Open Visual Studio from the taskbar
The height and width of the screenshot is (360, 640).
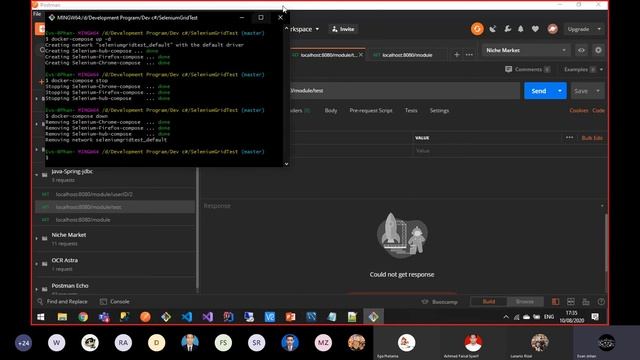pyautogui.click(x=207, y=317)
